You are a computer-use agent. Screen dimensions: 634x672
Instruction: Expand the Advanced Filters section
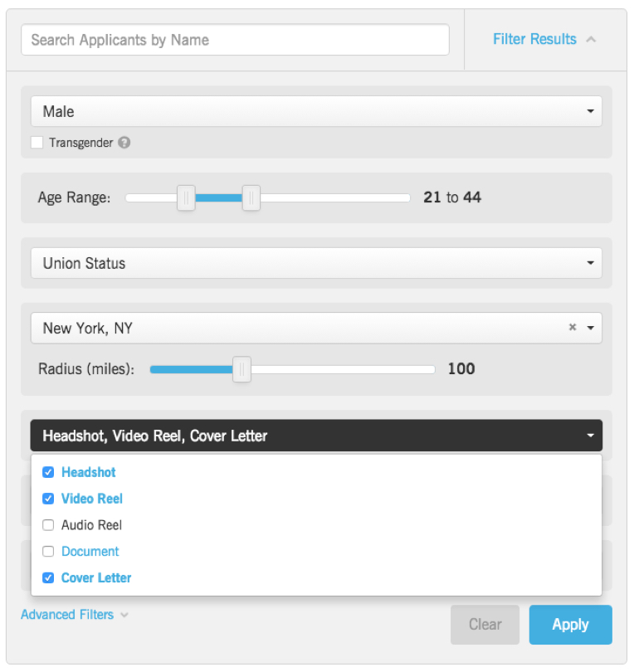tap(66, 615)
